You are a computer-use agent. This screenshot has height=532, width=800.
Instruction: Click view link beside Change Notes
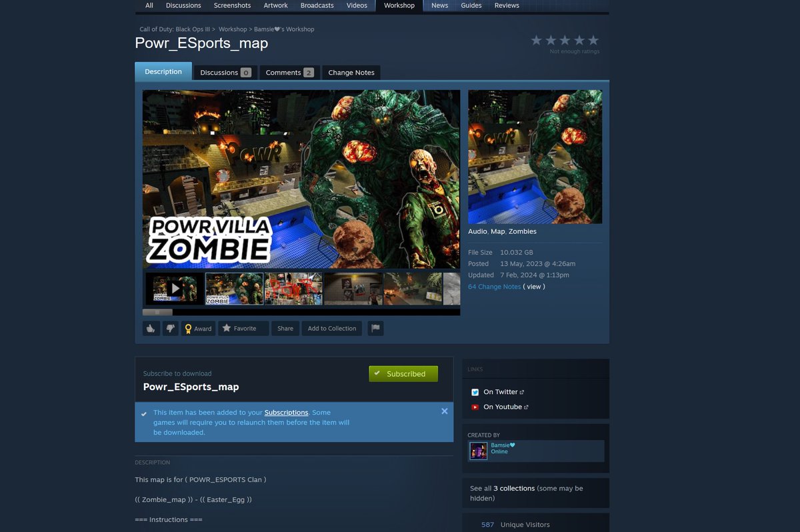coord(534,287)
